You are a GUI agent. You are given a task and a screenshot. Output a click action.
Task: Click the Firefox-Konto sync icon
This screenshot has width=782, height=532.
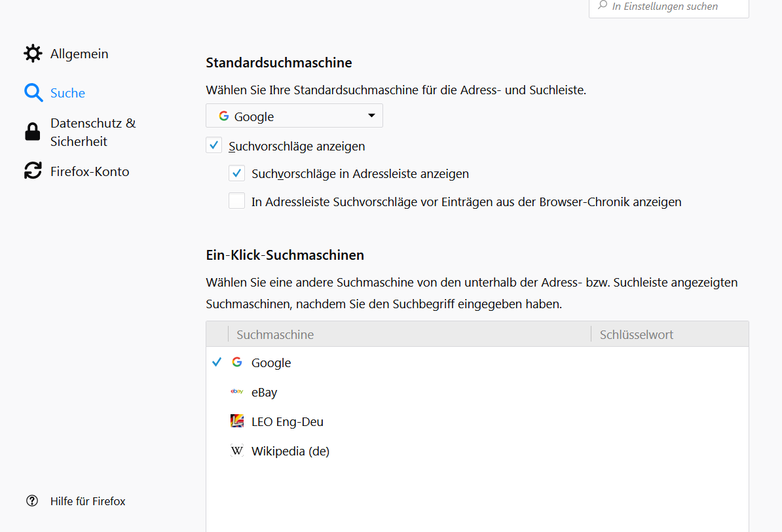coord(33,171)
